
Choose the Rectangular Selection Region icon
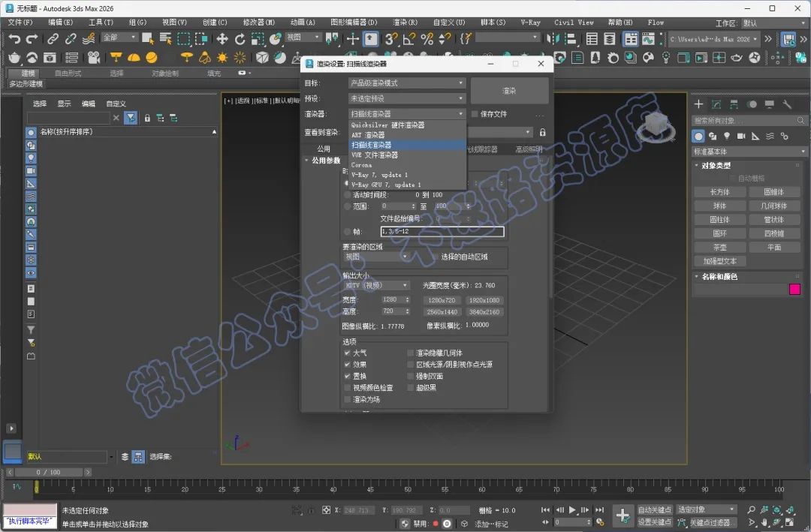click(x=184, y=39)
